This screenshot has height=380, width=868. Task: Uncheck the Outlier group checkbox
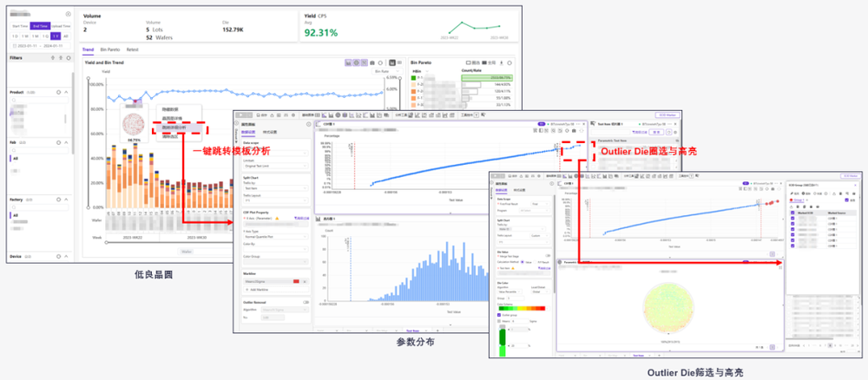pos(500,314)
